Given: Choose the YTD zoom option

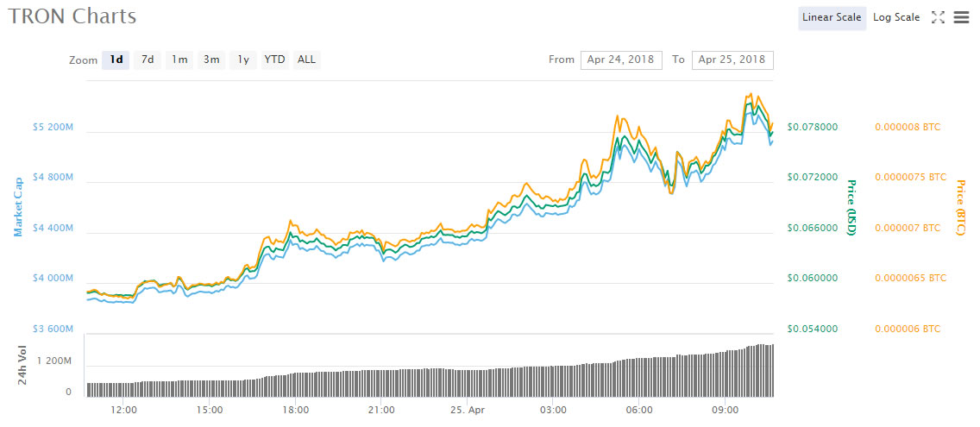Looking at the screenshot, I should coord(274,60).
